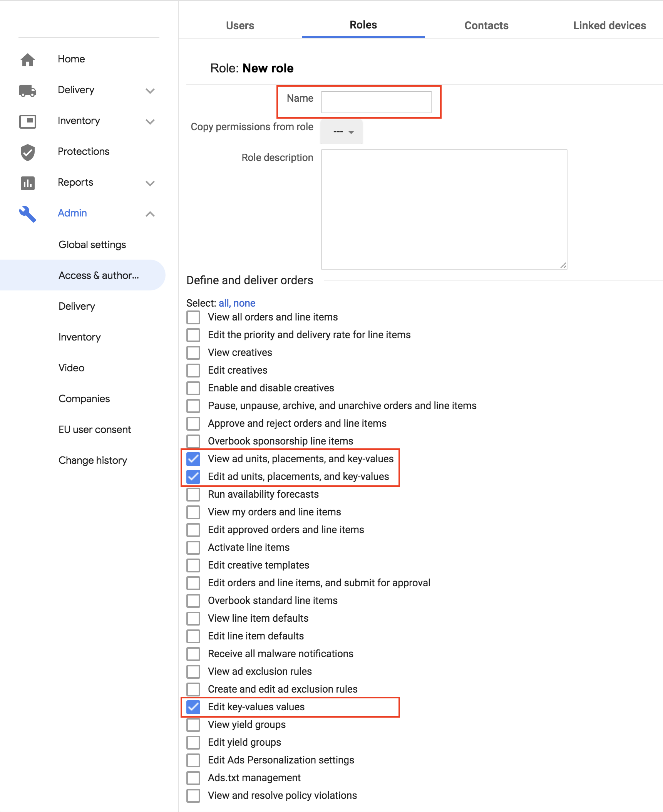This screenshot has height=812, width=663.
Task: Open Protections in the sidebar
Action: coord(84,151)
